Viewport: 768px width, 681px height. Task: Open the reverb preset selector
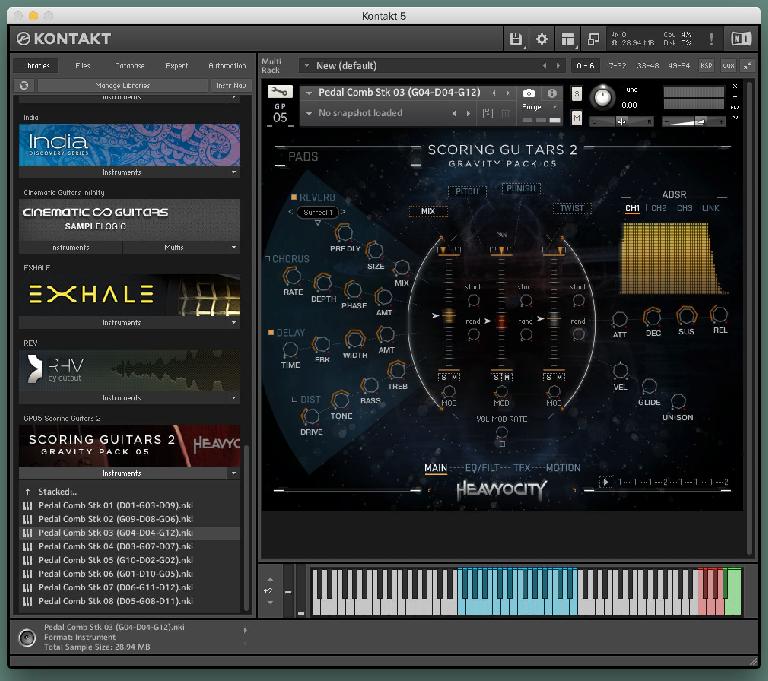[x=317, y=212]
